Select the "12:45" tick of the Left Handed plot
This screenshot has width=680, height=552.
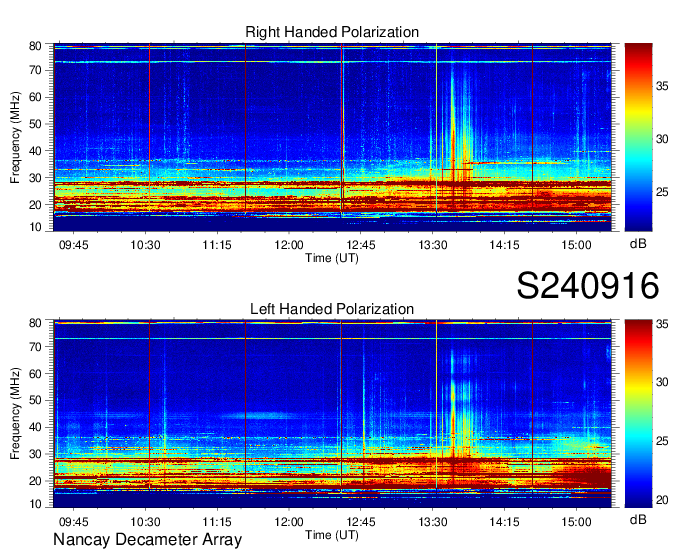tap(361, 522)
